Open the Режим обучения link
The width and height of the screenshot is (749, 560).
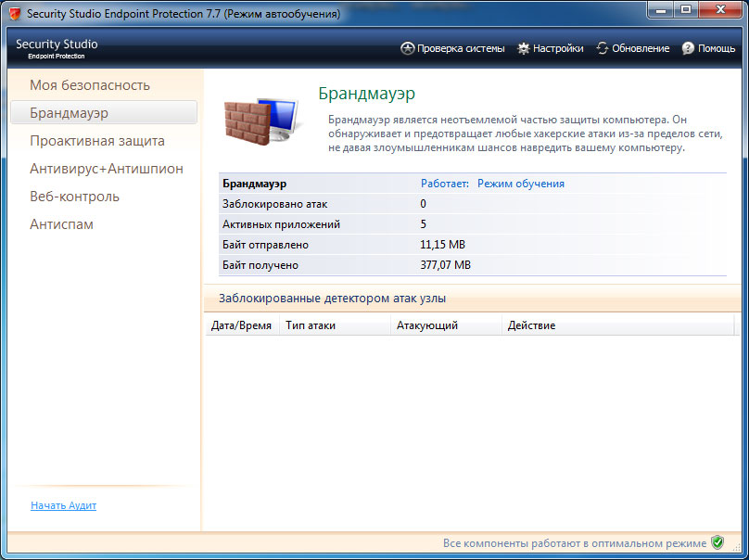click(520, 183)
